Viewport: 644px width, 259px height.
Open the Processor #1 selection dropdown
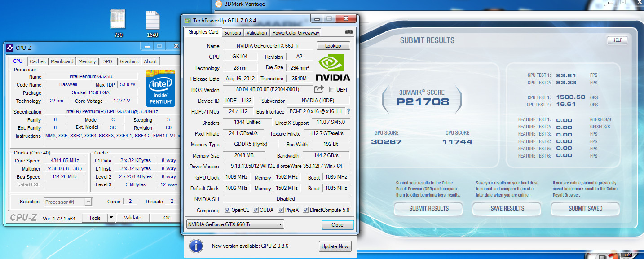pos(68,202)
